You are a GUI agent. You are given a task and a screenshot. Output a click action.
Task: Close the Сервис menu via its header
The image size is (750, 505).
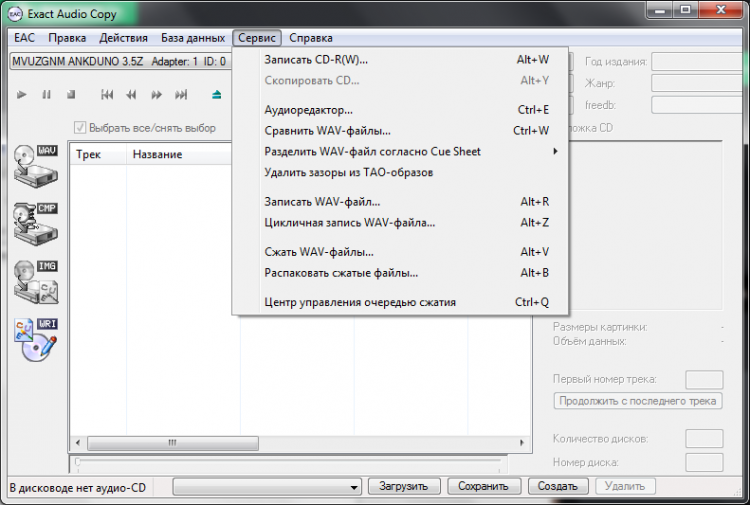coord(257,38)
